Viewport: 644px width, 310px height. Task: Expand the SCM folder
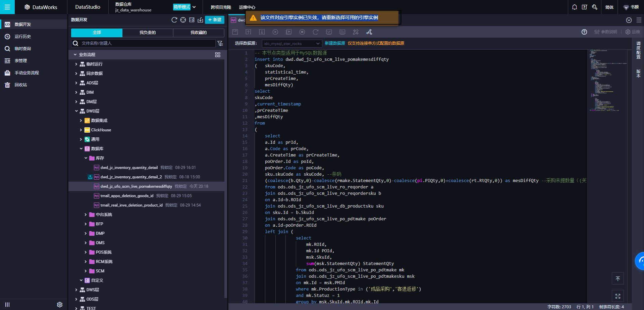click(86, 271)
